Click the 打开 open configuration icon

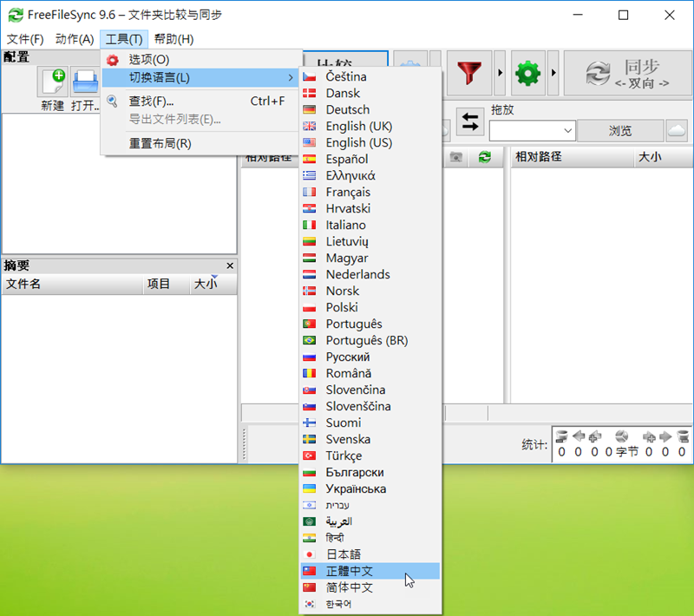tap(85, 82)
